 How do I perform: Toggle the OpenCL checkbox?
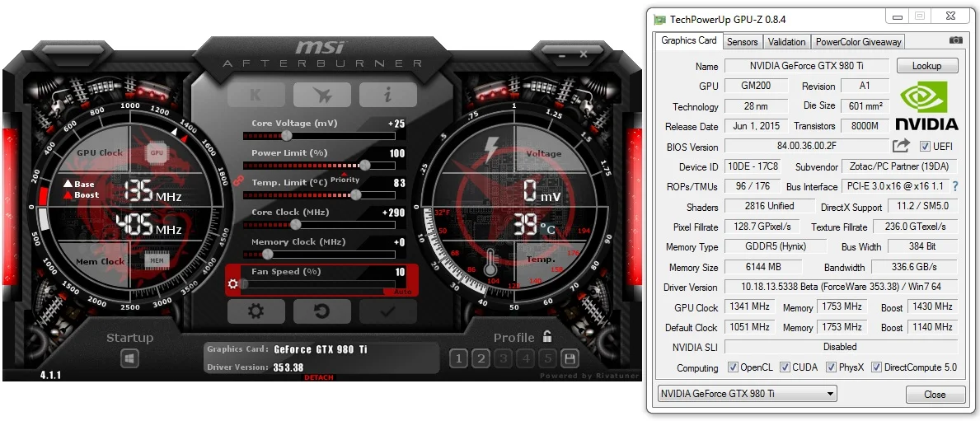coord(733,367)
